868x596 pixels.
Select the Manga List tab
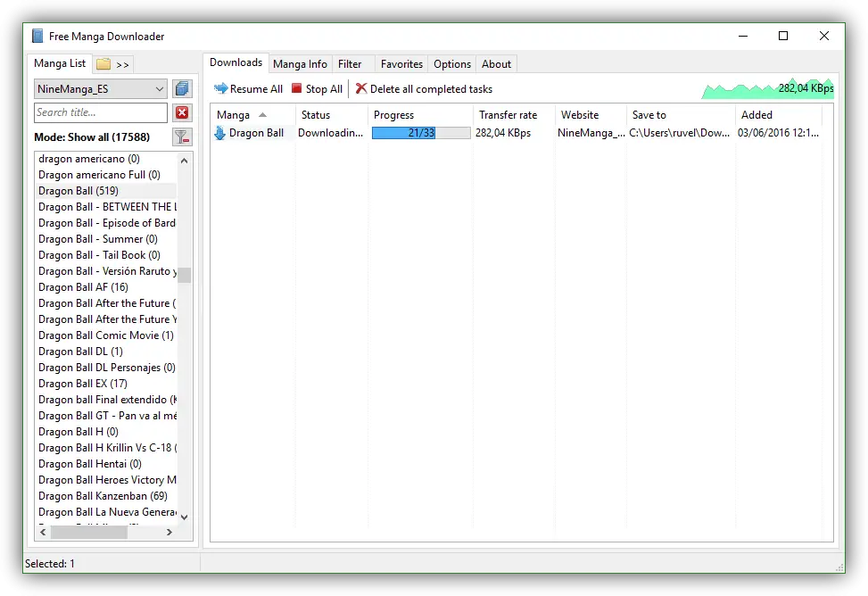click(x=60, y=63)
